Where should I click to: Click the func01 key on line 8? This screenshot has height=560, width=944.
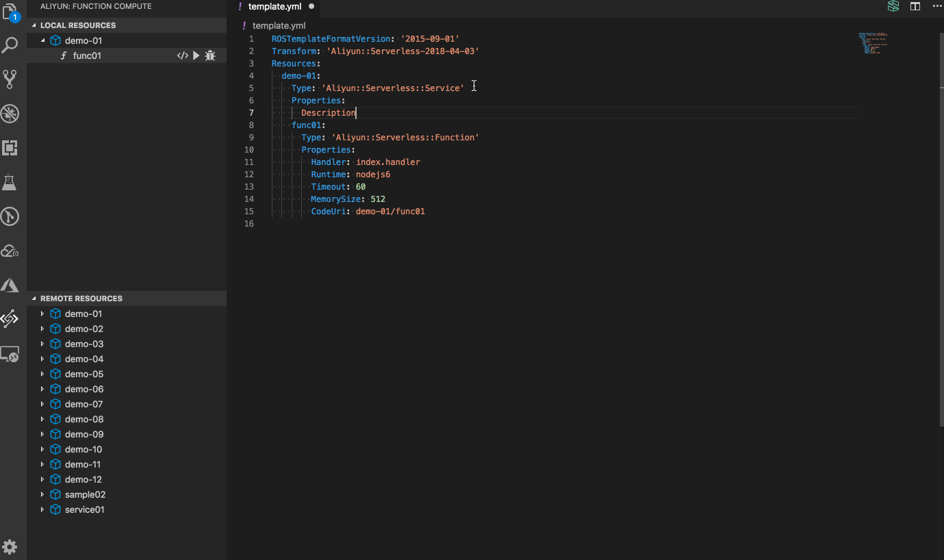[306, 125]
